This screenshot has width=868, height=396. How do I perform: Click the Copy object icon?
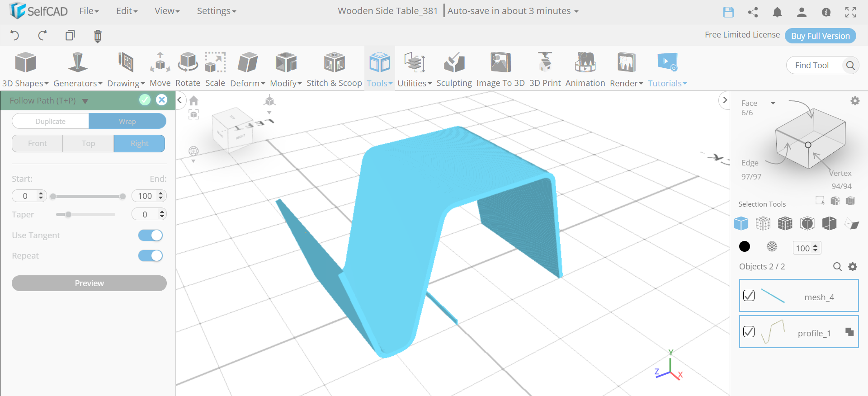point(70,35)
